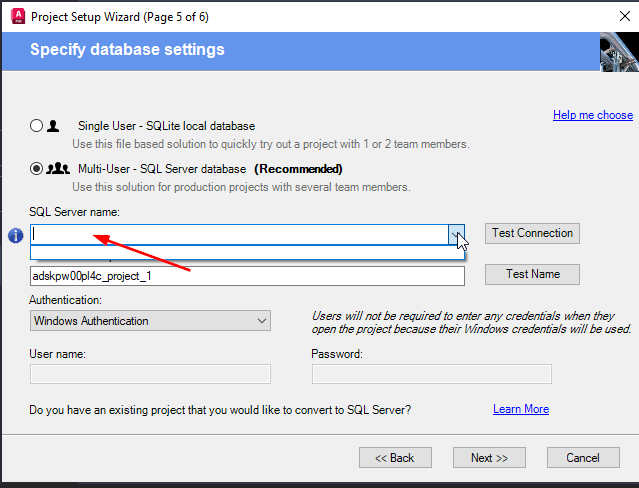This screenshot has height=488, width=639.
Task: Select Multi-User SQL Server database option
Action: tap(37, 169)
